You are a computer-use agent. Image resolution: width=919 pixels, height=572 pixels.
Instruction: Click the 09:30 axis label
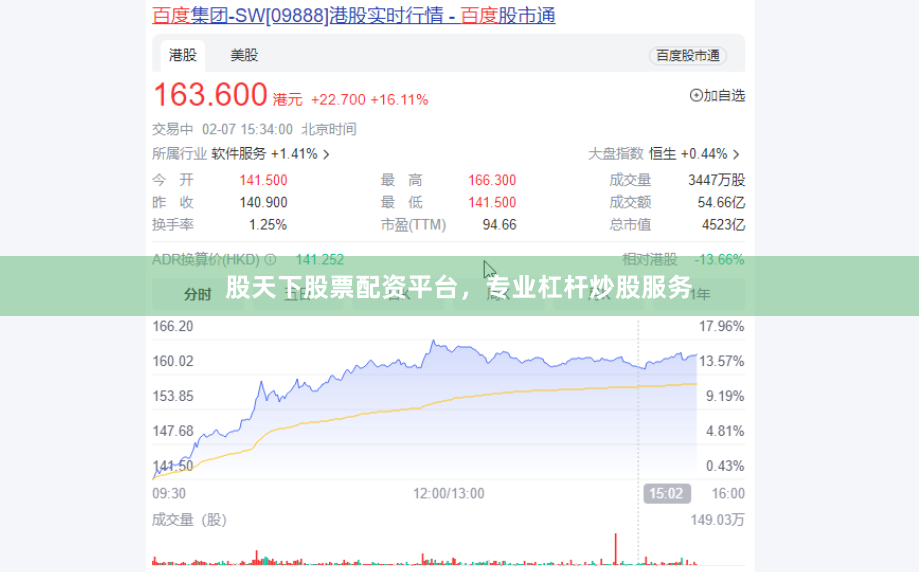[169, 493]
